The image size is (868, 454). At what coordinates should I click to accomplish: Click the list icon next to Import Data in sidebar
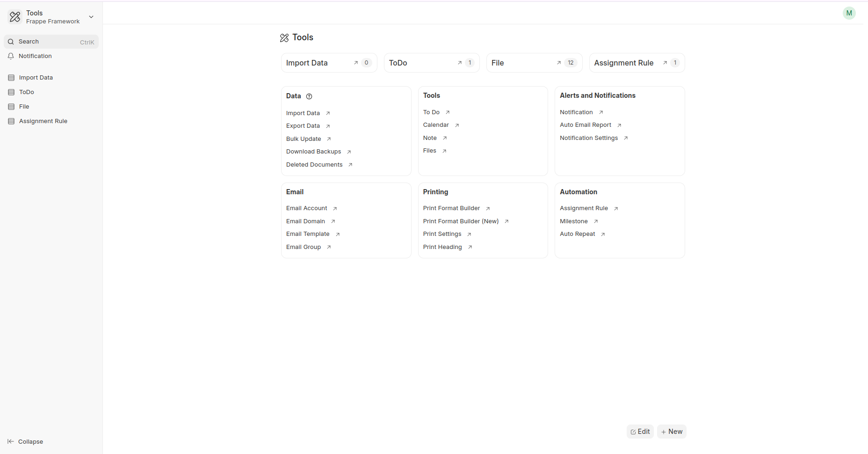coord(11,78)
